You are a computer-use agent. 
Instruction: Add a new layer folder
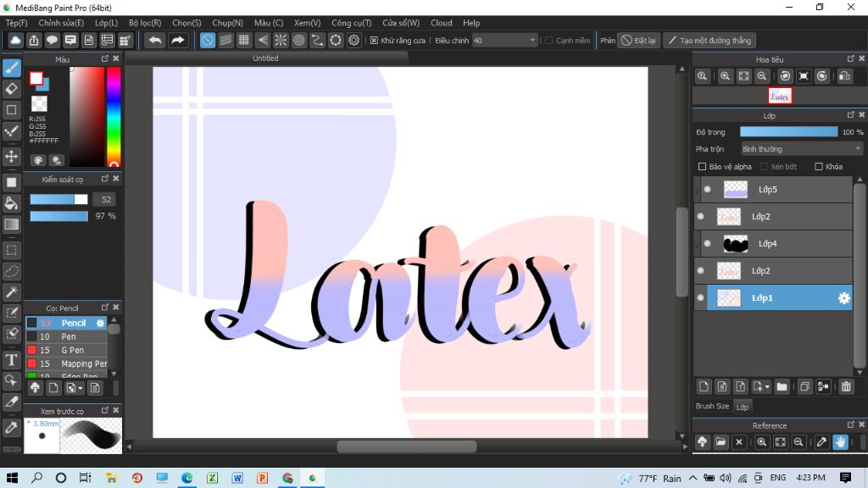[782, 386]
